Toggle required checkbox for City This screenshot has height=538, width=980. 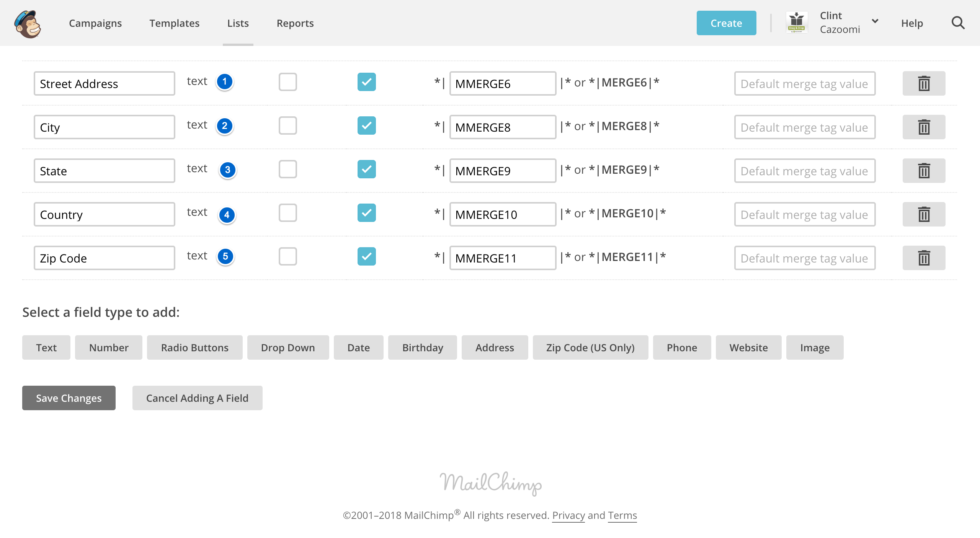click(288, 126)
